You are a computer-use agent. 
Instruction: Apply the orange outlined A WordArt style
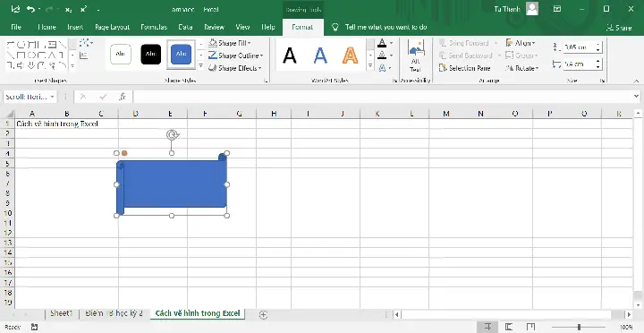(x=351, y=55)
